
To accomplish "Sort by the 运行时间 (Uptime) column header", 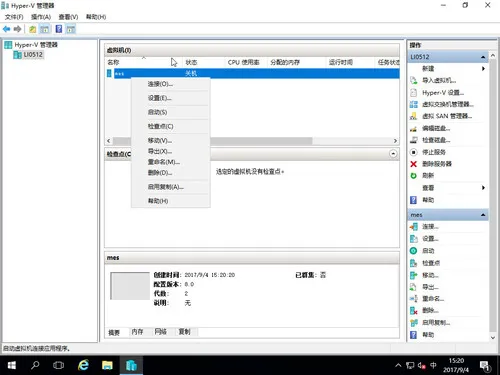I will pyautogui.click(x=350, y=62).
